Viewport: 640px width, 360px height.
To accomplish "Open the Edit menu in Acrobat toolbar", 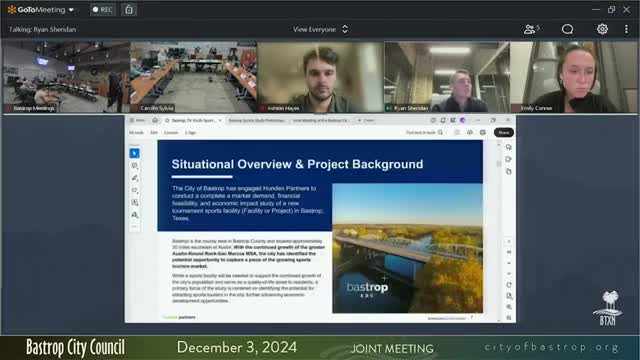I will tap(154, 133).
